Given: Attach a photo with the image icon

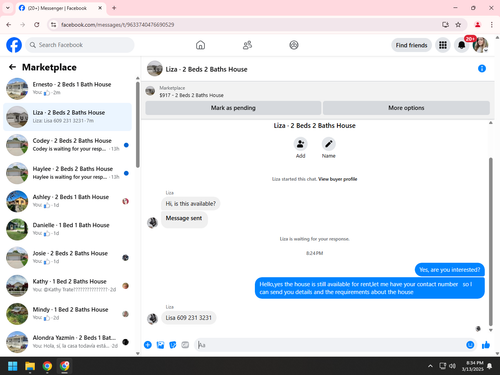Looking at the screenshot, I should 160,345.
